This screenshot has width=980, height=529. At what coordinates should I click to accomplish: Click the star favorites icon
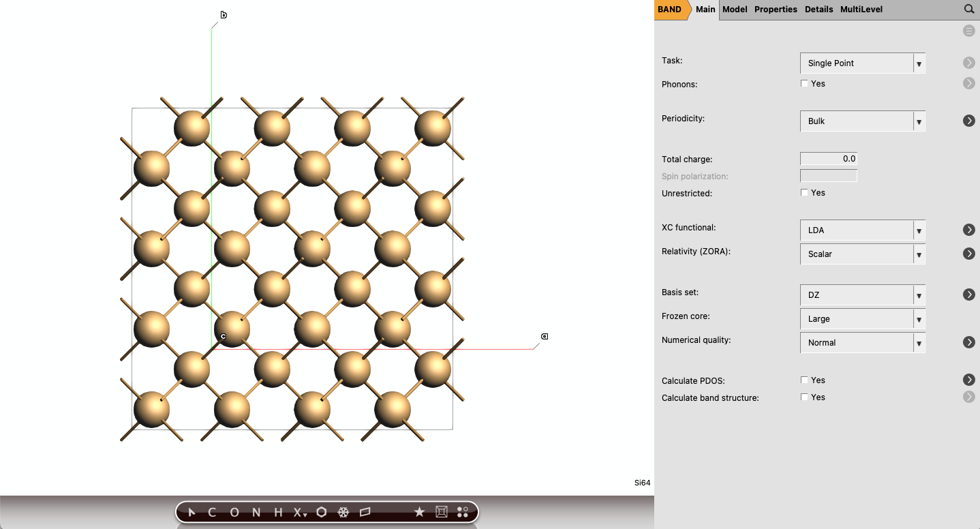click(x=420, y=512)
